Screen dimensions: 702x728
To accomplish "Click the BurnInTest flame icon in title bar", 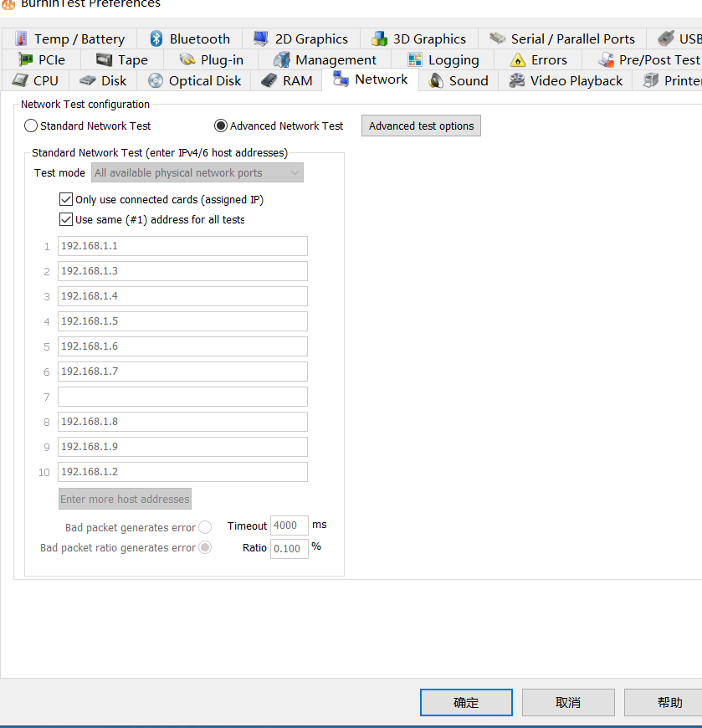I will click(x=8, y=3).
